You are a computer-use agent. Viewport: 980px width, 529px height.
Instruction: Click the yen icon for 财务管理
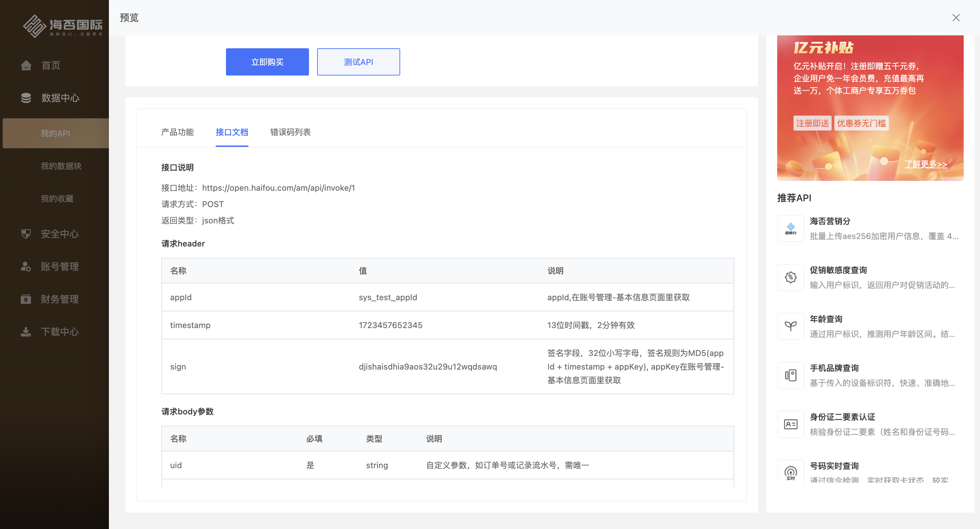(26, 299)
